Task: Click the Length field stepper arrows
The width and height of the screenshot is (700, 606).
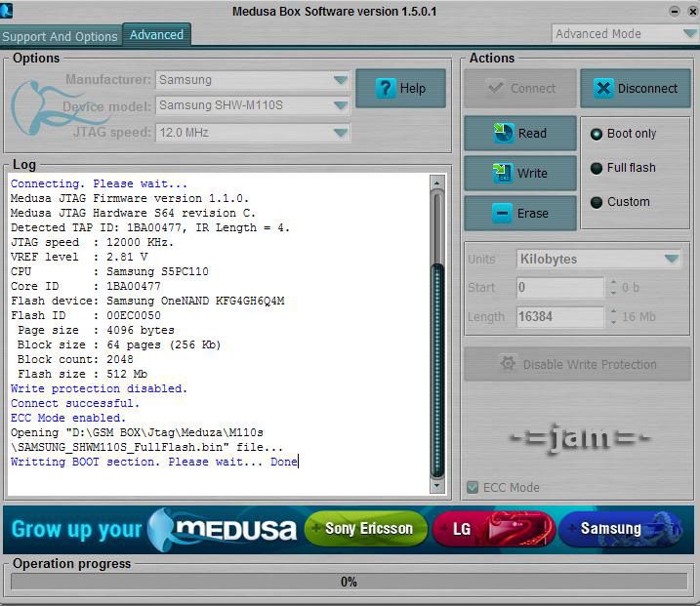Action: click(x=613, y=316)
